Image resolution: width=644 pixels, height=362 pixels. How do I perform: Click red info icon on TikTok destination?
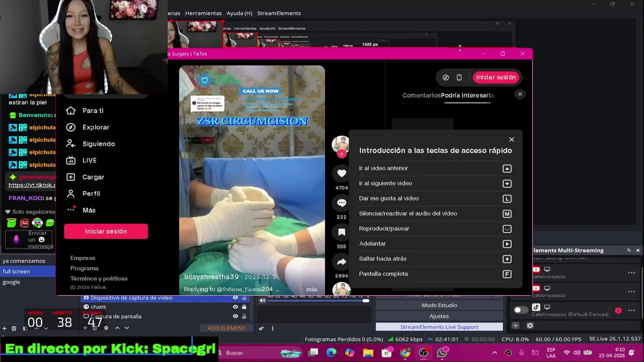pyautogui.click(x=618, y=311)
